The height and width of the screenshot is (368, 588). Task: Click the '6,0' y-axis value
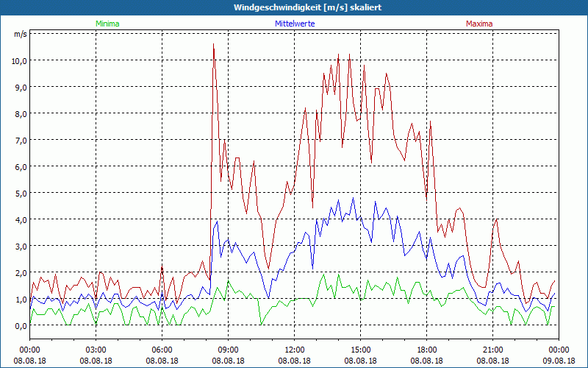[x=21, y=166]
